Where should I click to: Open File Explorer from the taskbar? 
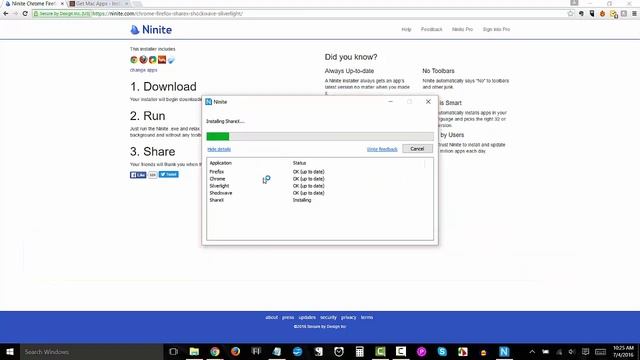(194, 351)
